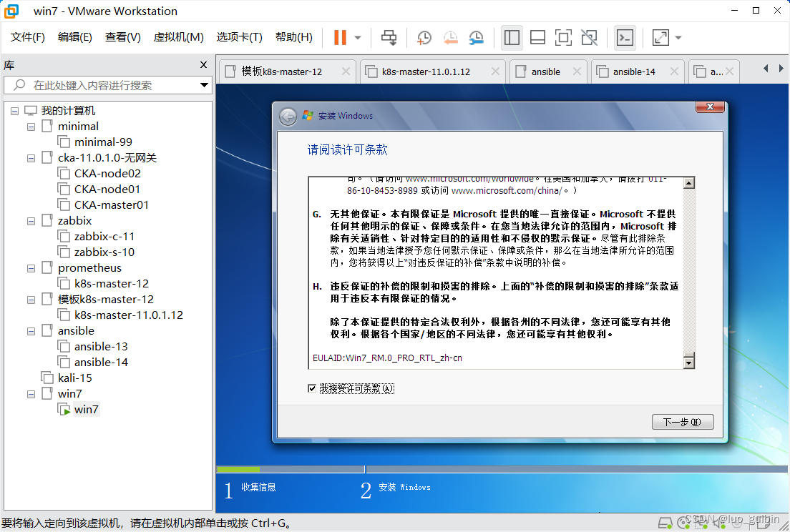790x532 pixels.
Task: Click license text scrollbar down arrow
Action: [x=688, y=362]
